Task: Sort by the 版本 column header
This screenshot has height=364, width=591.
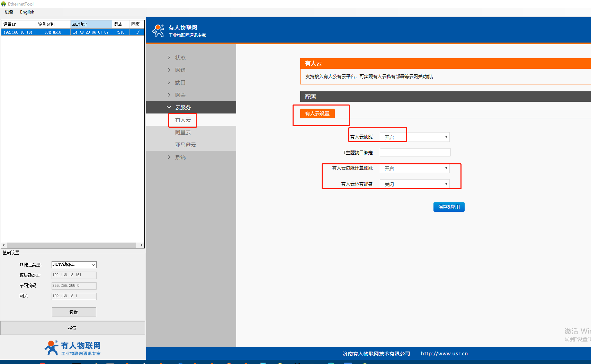Action: coord(121,24)
